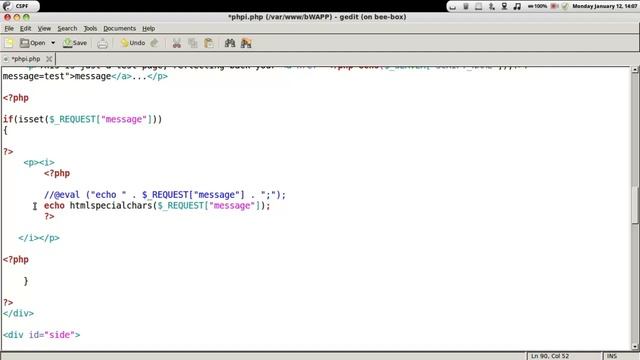Open the Tools menu

(90, 29)
